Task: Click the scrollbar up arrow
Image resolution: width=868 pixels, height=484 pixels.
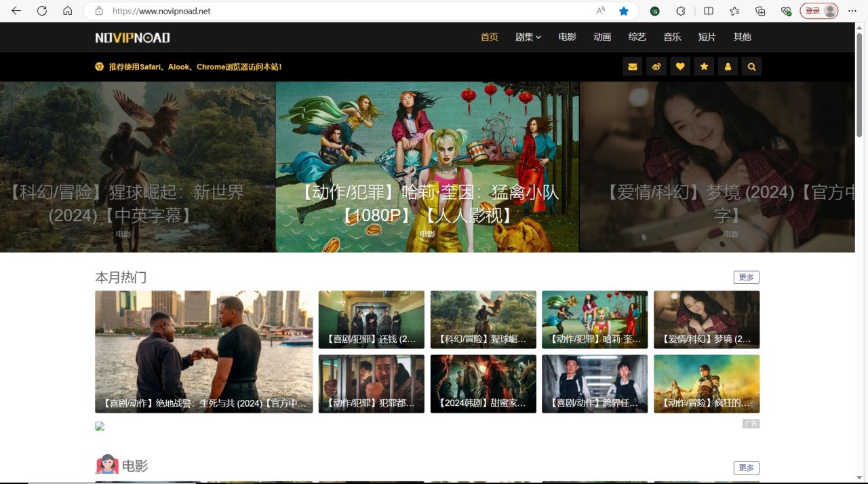Action: (x=859, y=28)
